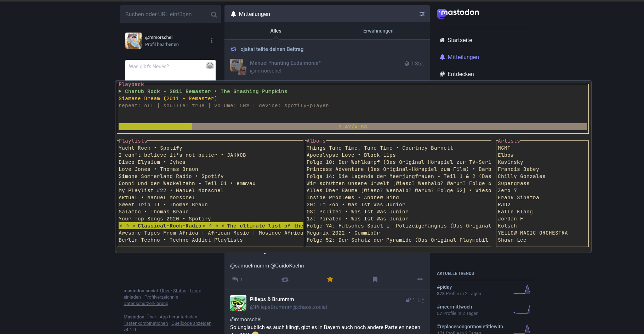Select playlist 'Berlin Techno'
The width and height of the screenshot is (644, 334).
[x=181, y=240]
